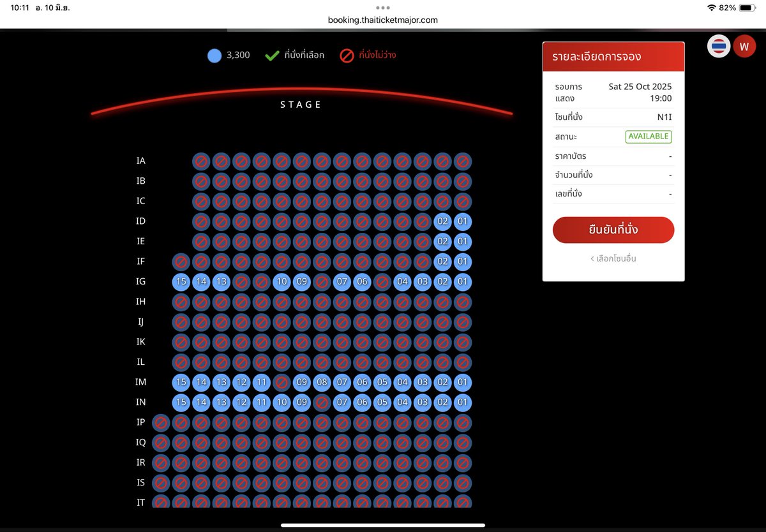Viewport: 766px width, 532px height.
Task: Click the ID row label
Action: [141, 221]
